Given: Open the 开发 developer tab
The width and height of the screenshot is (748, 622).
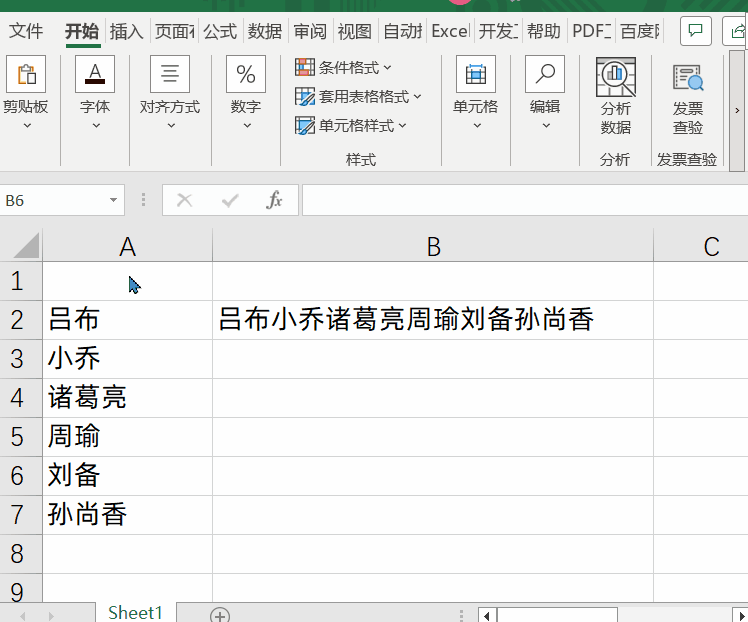Looking at the screenshot, I should pos(498,31).
